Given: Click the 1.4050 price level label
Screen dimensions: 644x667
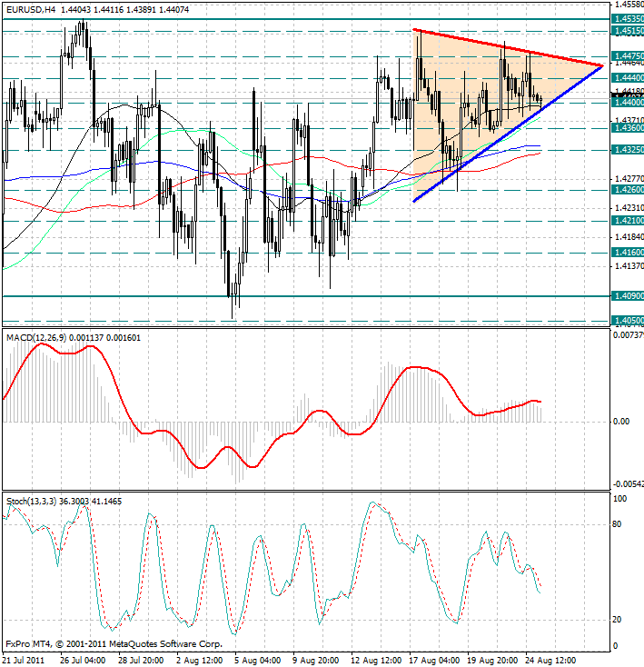Looking at the screenshot, I should [x=628, y=321].
